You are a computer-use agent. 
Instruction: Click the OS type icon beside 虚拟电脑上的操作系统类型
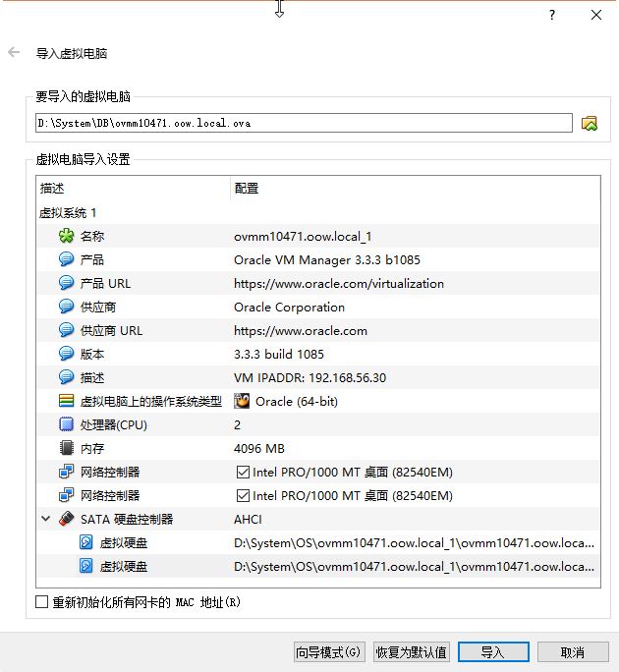(x=66, y=401)
